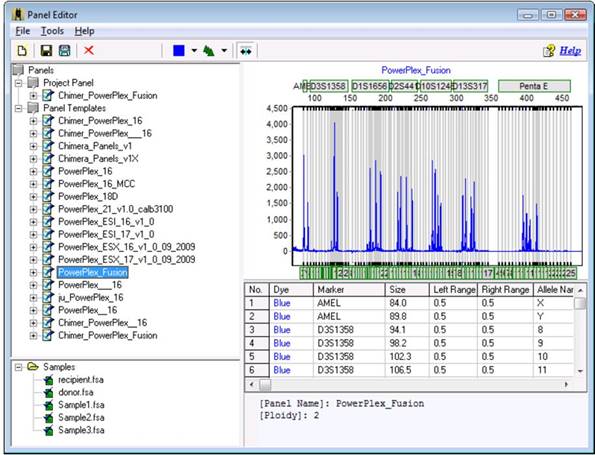This screenshot has width=595, height=455.
Task: Click table scrollbar down arrow
Action: coord(580,371)
